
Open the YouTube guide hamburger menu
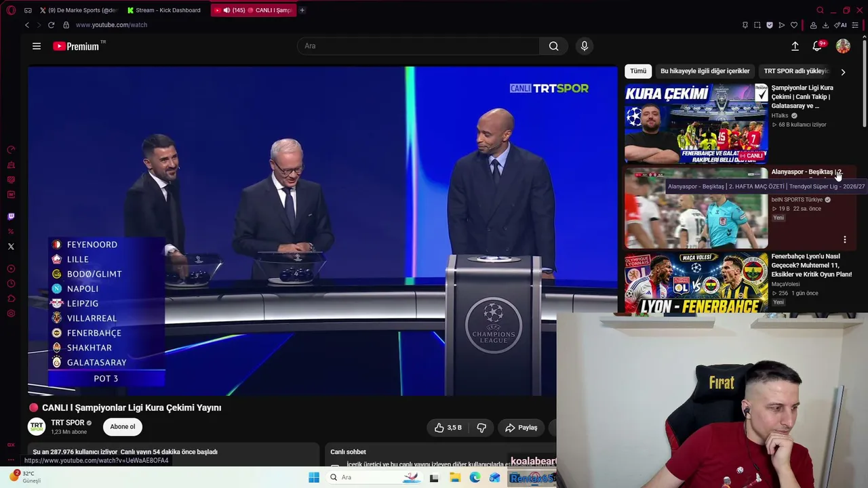pyautogui.click(x=37, y=46)
